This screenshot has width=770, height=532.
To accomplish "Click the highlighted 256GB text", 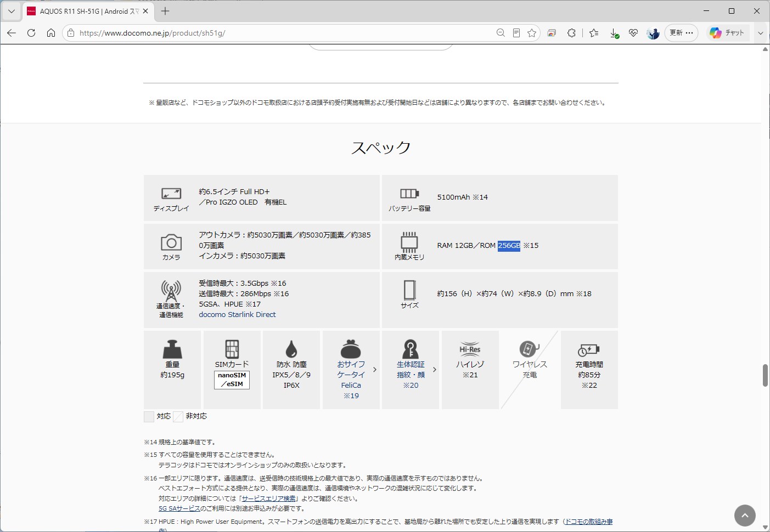I will click(x=509, y=245).
